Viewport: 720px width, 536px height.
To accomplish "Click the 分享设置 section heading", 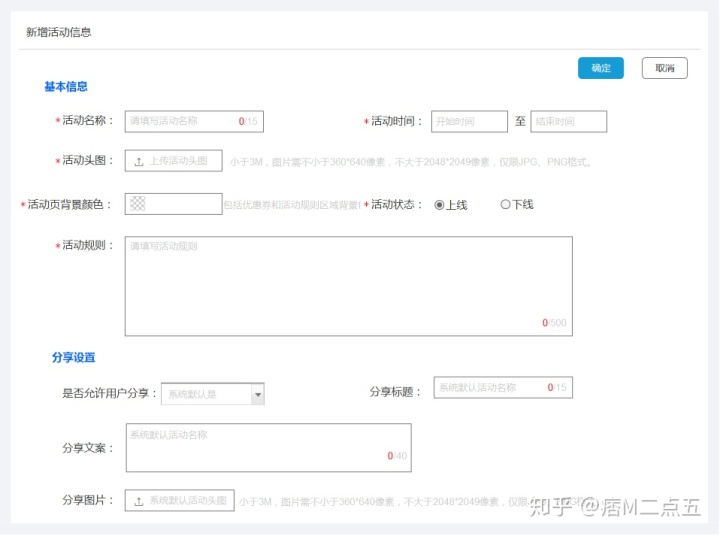I will tap(73, 357).
